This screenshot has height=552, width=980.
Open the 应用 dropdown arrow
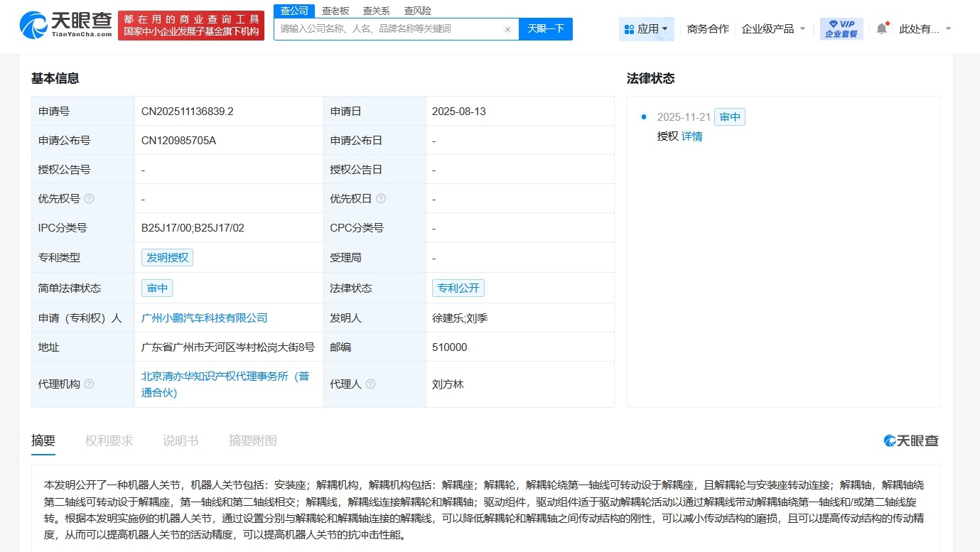point(664,28)
